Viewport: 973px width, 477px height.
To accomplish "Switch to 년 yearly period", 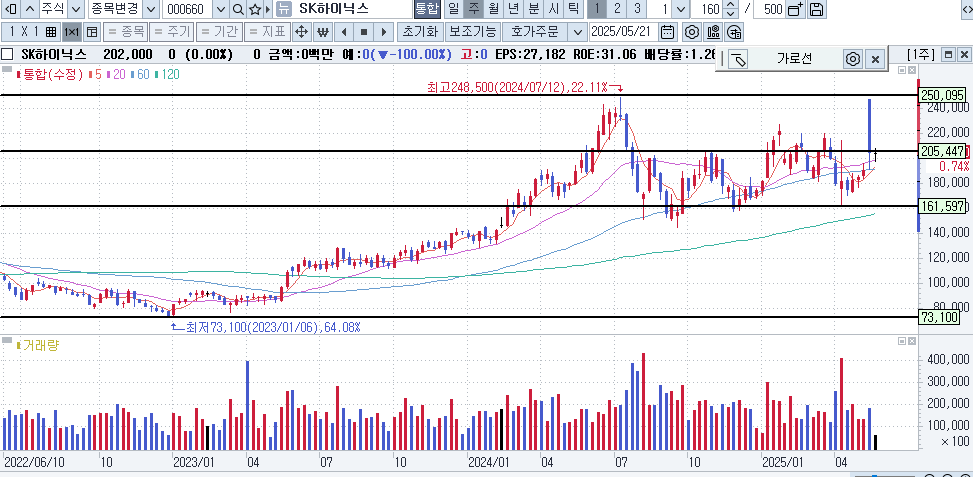I will [513, 9].
